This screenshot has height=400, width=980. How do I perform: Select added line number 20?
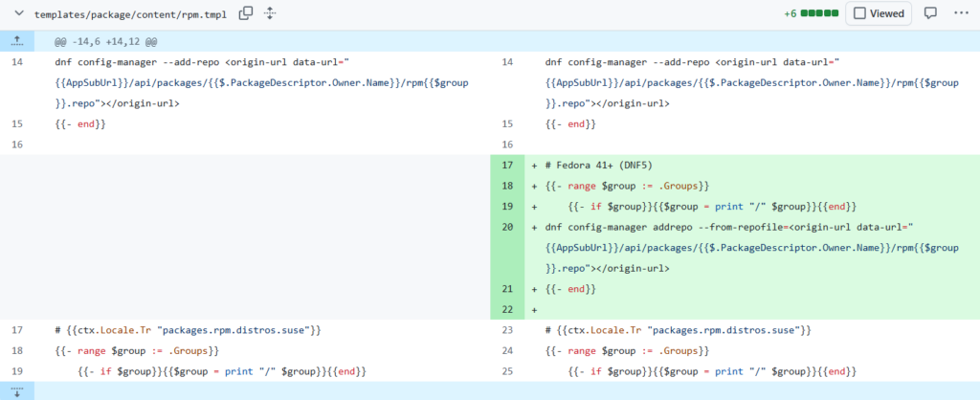click(x=507, y=227)
